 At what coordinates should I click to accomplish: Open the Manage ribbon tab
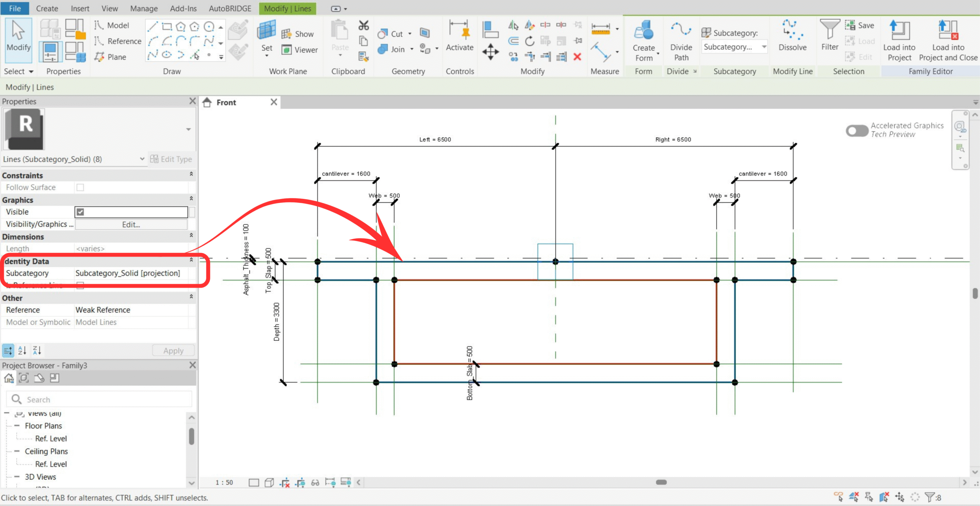point(144,8)
